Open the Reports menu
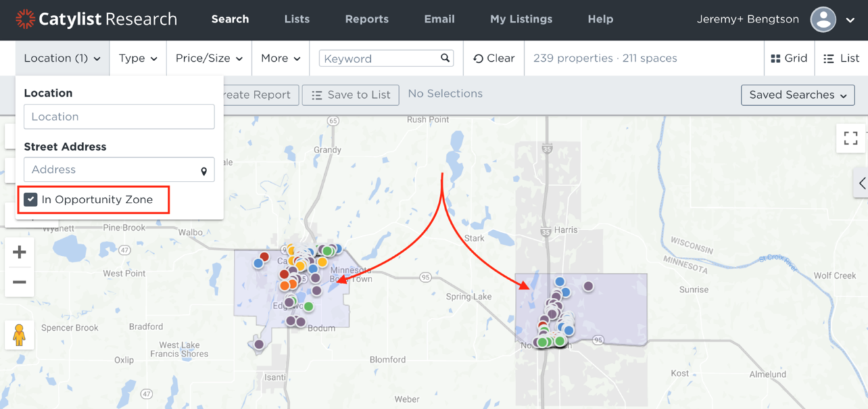This screenshot has width=868, height=409. point(366,19)
